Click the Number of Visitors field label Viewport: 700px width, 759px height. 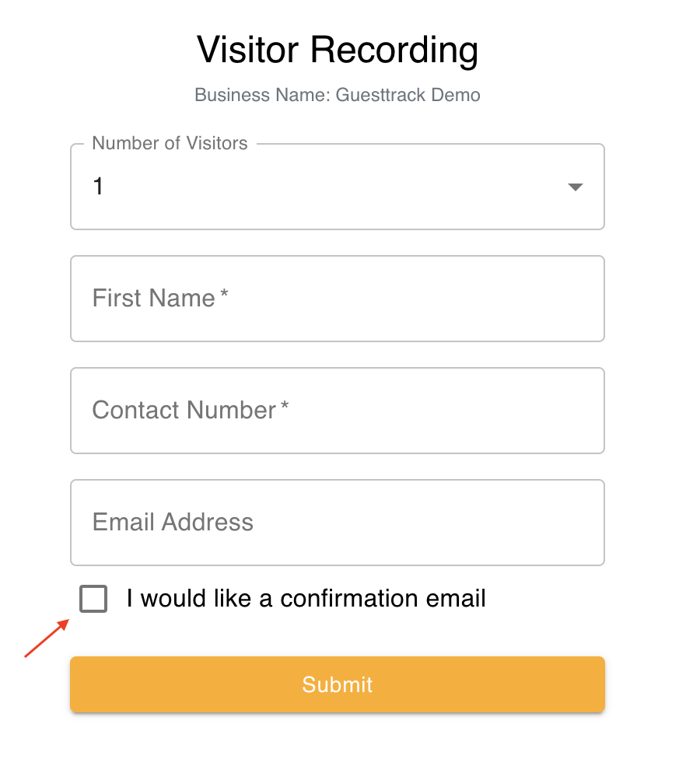tap(170, 143)
